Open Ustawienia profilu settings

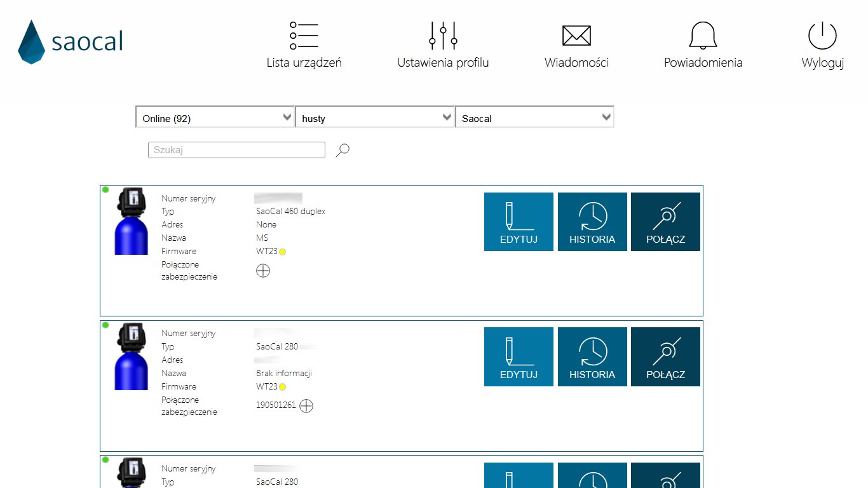pos(443,44)
